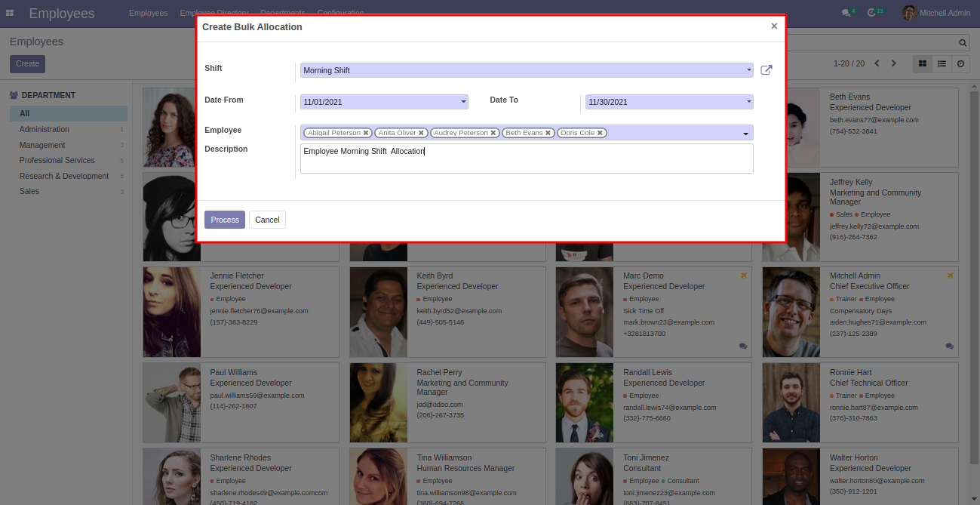Image resolution: width=980 pixels, height=505 pixels.
Task: Click the Process button
Action: click(225, 220)
